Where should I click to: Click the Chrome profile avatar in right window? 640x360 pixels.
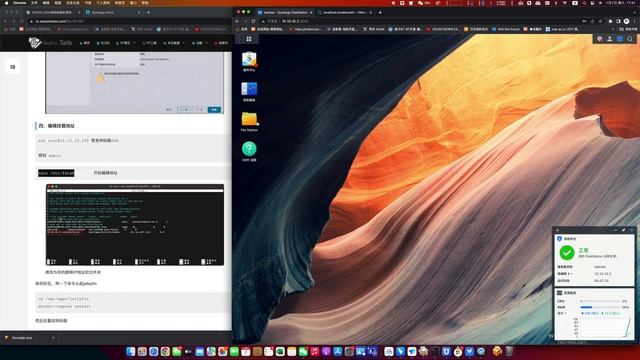click(626, 21)
